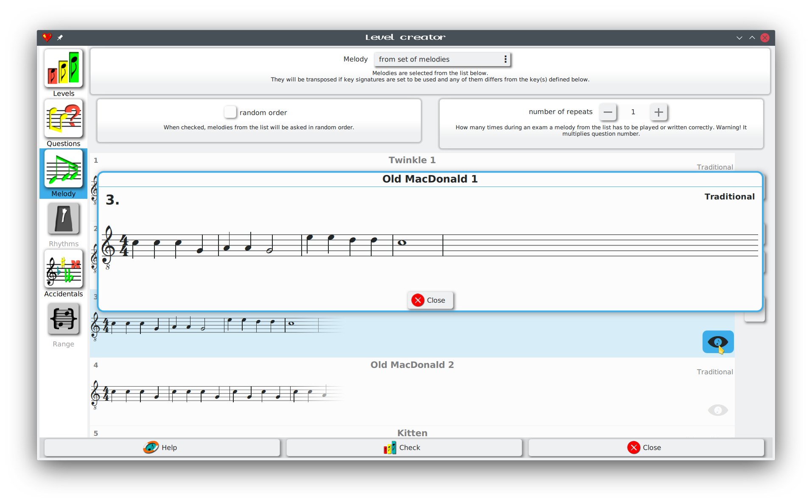This screenshot has width=812, height=504.
Task: Click the score staff in the preview popup
Action: (x=429, y=246)
